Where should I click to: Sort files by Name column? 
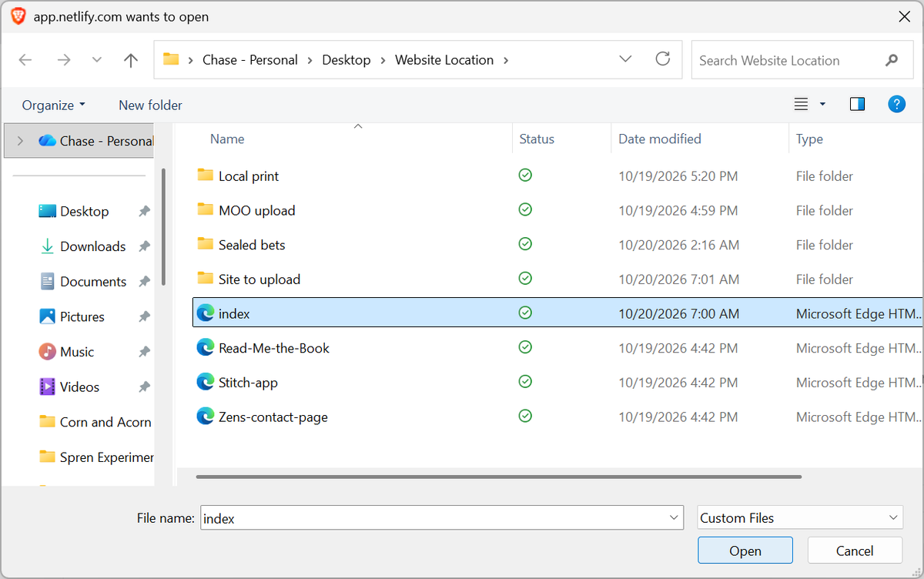pyautogui.click(x=227, y=139)
